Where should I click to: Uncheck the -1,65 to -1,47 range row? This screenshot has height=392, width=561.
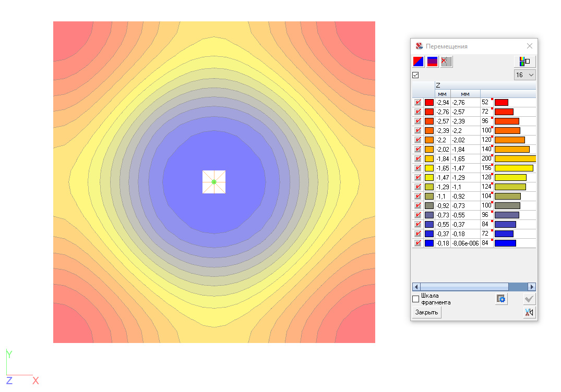[417, 168]
